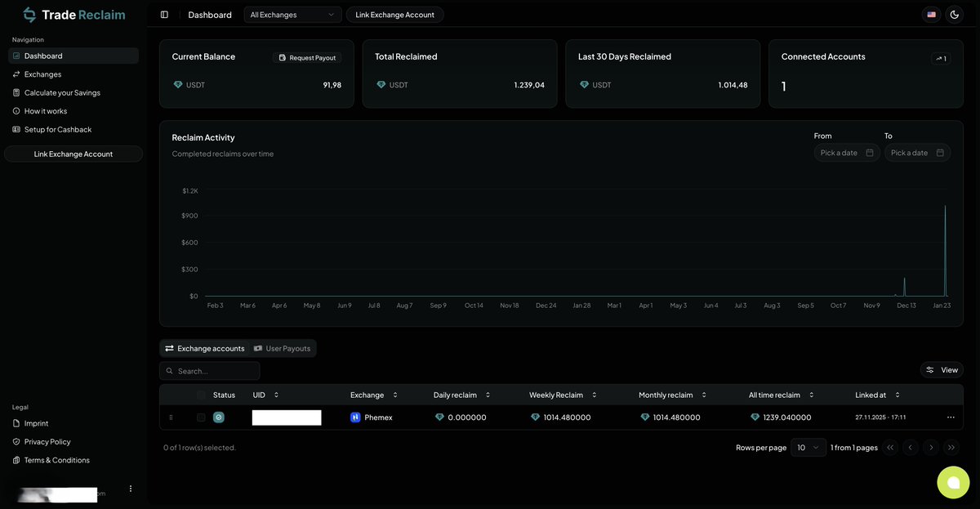Screen dimensions: 980x509
Task: Click the Trade Reclaim logo
Action: tap(73, 15)
